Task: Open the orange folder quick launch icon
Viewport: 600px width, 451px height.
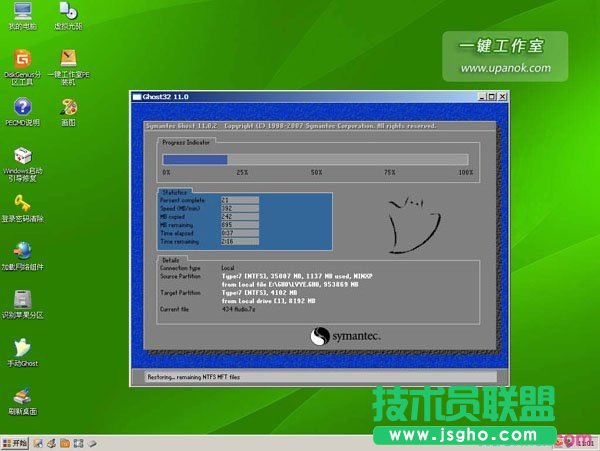Action: (x=65, y=443)
